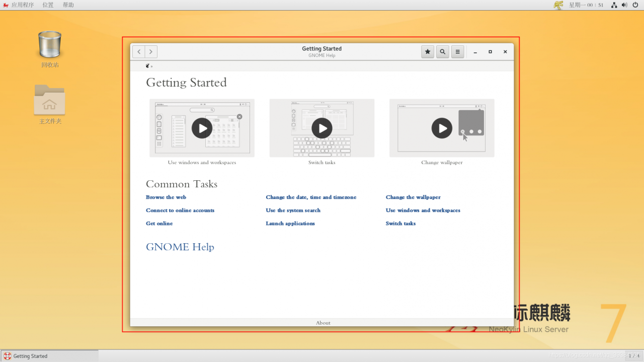644x362 pixels.
Task: Click the bookmark star icon
Action: (428, 51)
